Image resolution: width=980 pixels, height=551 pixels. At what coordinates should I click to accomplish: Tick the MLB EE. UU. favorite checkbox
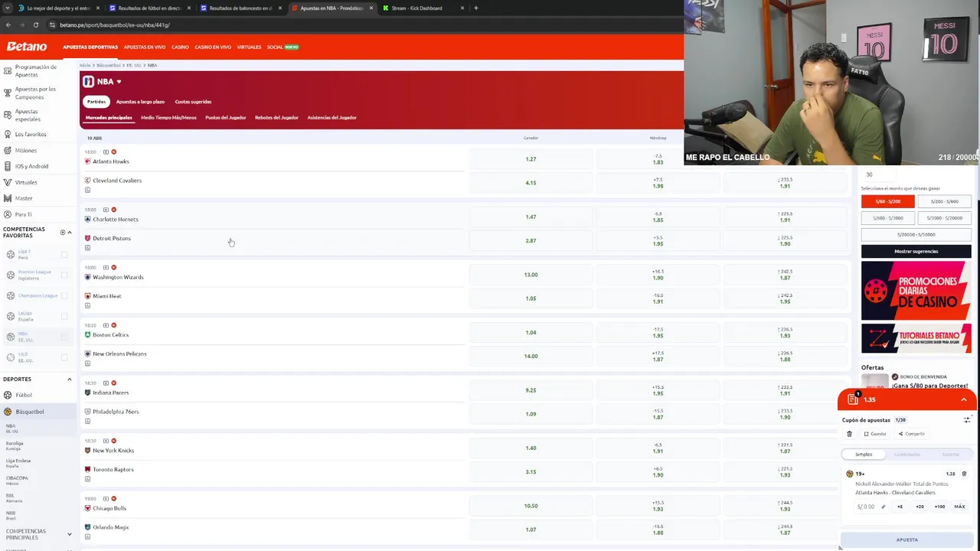pos(64,357)
